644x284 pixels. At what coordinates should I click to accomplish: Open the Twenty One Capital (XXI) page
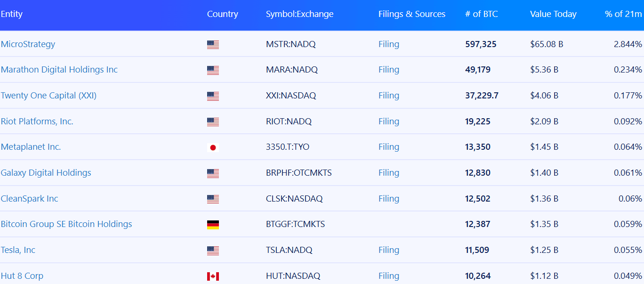coord(48,96)
